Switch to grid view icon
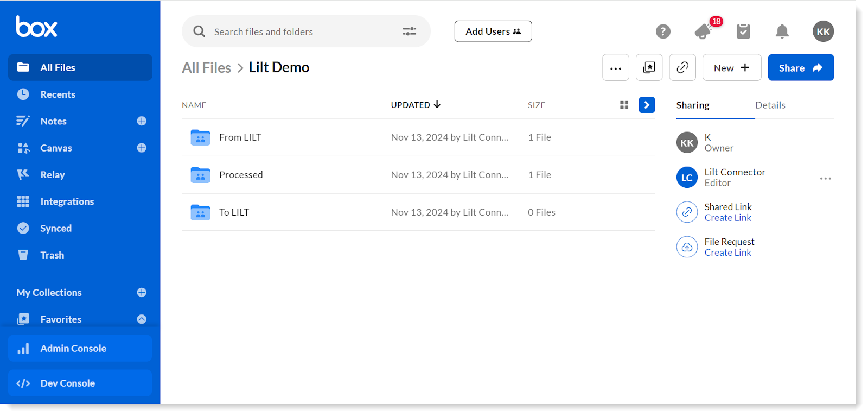The image size is (868, 416). (624, 105)
